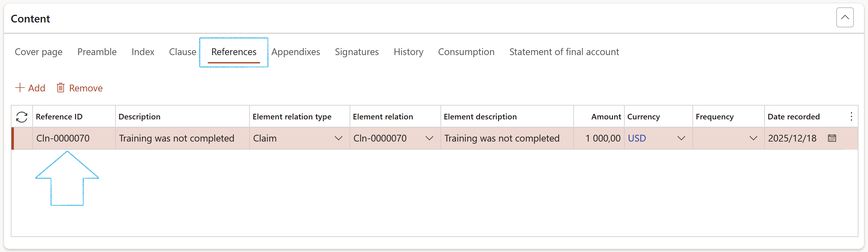Select the Statement of final account tab
Screen dimensions: 868x252
[564, 52]
